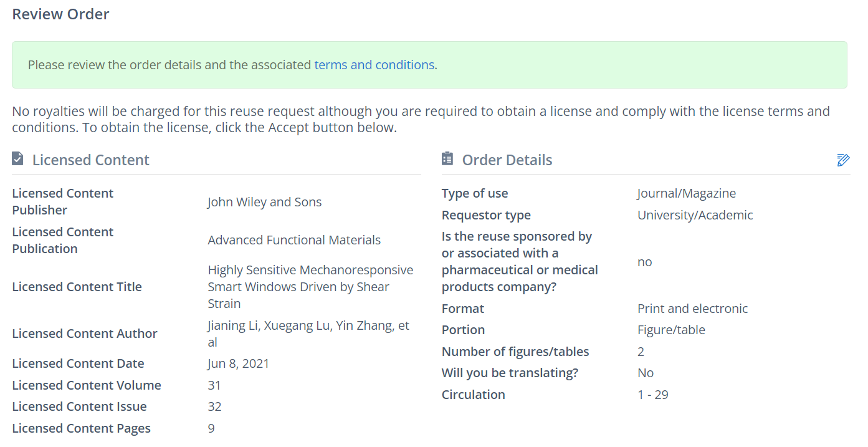Screen dimensions: 868x447
Task: Click the circulation value 1 - 29
Action: click(x=652, y=395)
